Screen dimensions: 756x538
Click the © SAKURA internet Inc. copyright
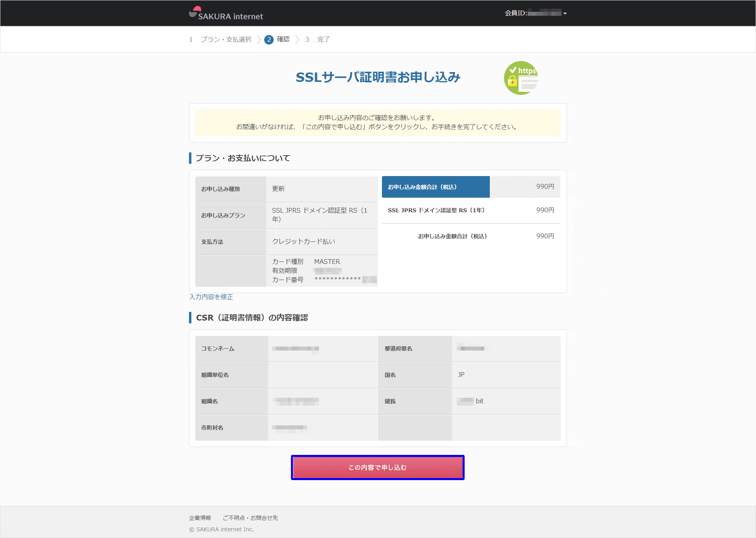point(221,530)
